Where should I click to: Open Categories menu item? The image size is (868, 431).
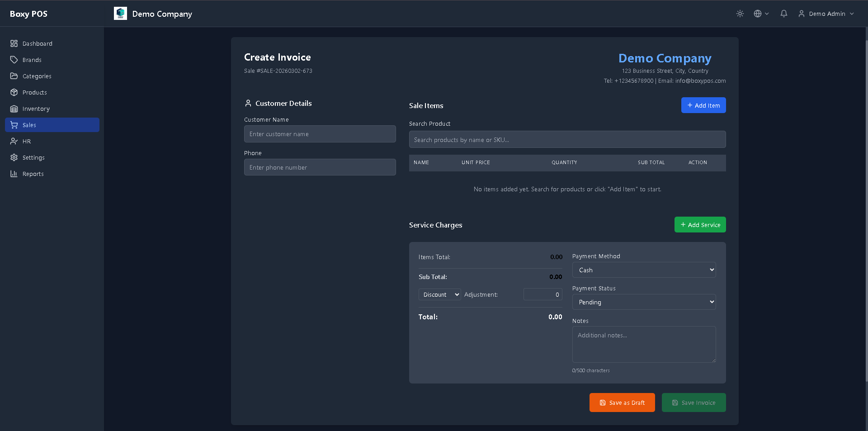click(x=52, y=76)
